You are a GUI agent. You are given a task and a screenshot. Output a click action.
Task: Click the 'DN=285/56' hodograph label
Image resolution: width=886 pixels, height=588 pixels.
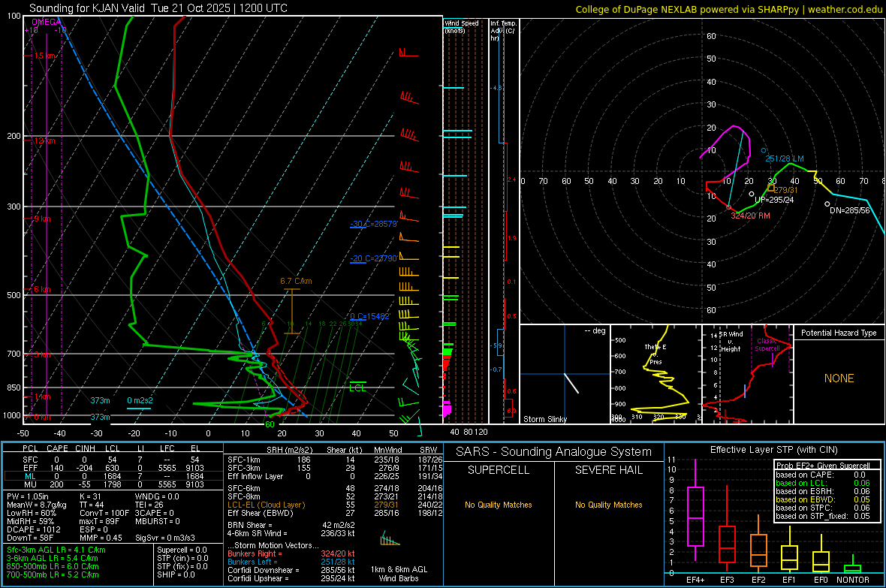[x=850, y=210]
